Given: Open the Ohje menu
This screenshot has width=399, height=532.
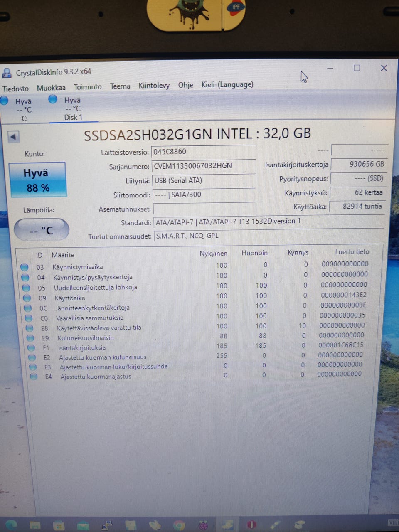Looking at the screenshot, I should 186,85.
